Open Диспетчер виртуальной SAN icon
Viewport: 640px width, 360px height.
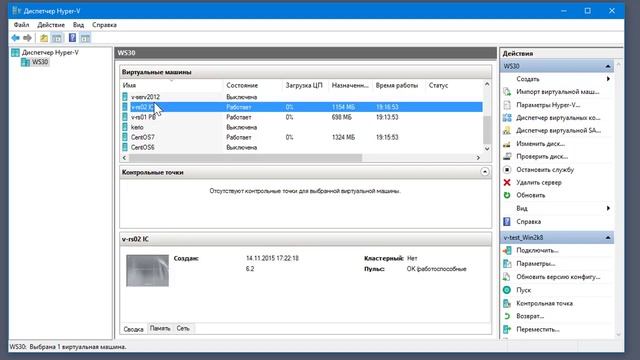click(507, 131)
